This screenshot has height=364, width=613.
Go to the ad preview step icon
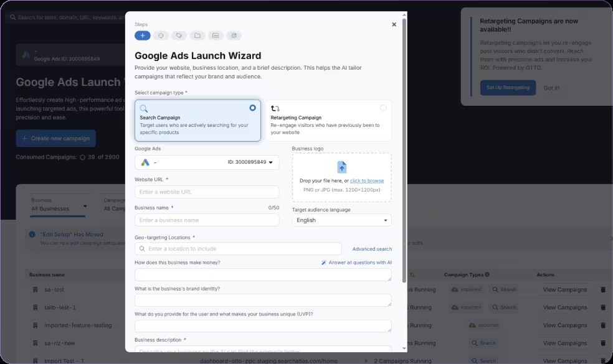click(x=216, y=35)
